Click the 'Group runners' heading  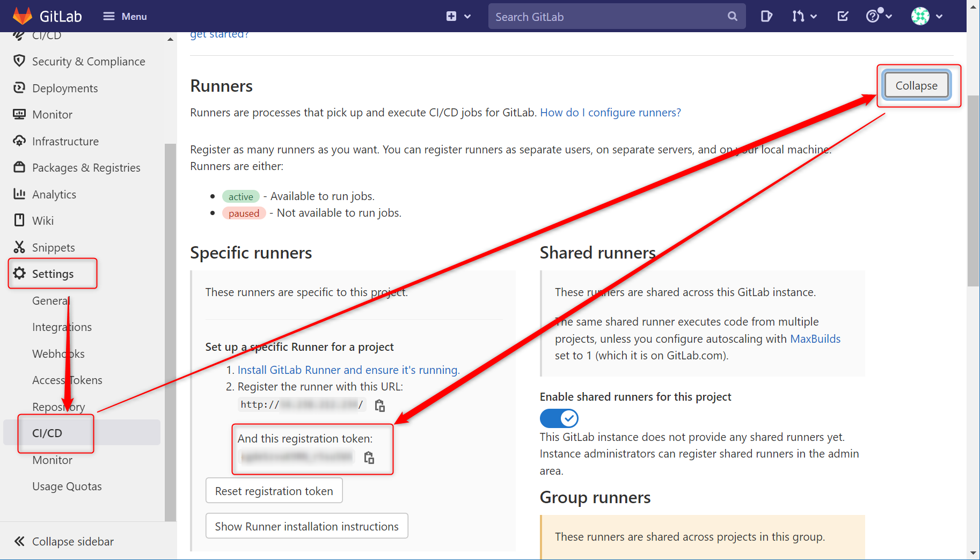point(595,497)
